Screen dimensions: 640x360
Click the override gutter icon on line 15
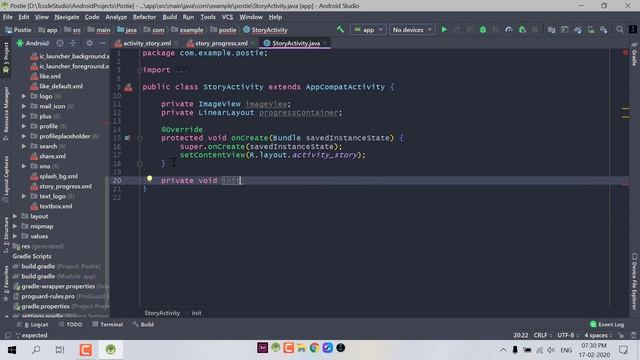(x=127, y=138)
